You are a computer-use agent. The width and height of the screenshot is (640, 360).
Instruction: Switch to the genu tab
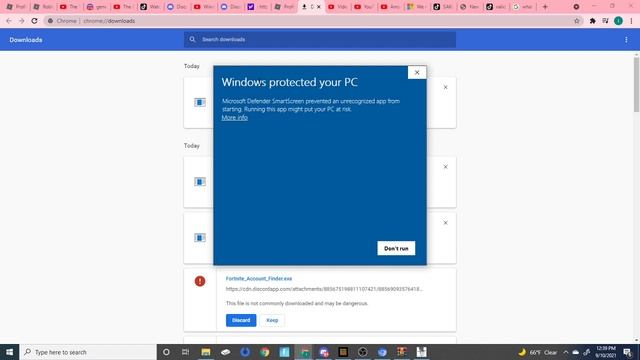(97, 7)
